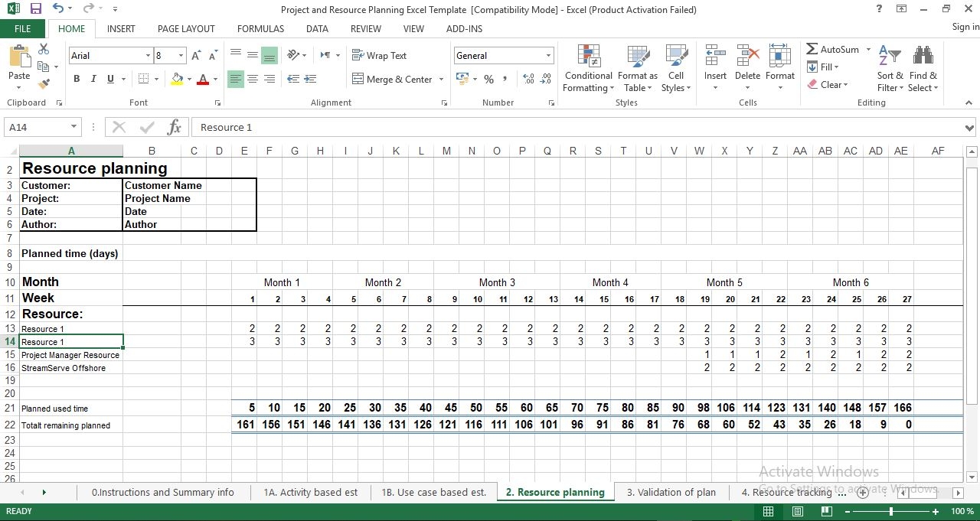Open the Format cells menu

pos(779,67)
